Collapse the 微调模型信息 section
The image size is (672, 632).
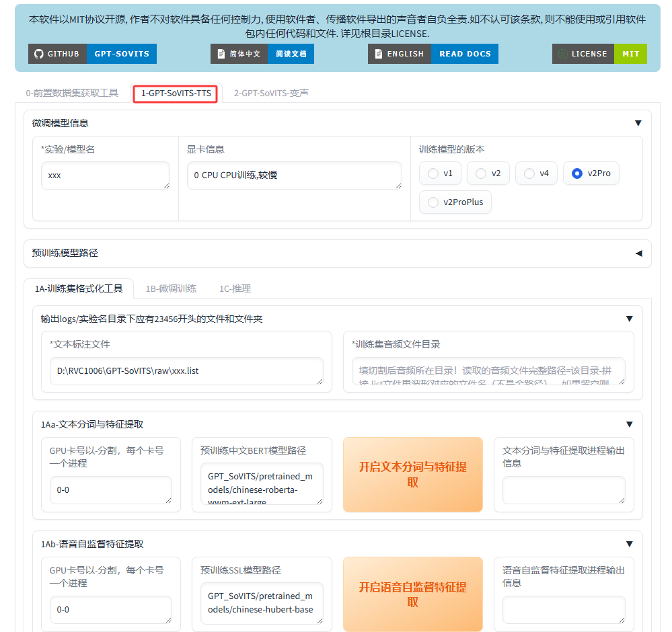(x=638, y=123)
